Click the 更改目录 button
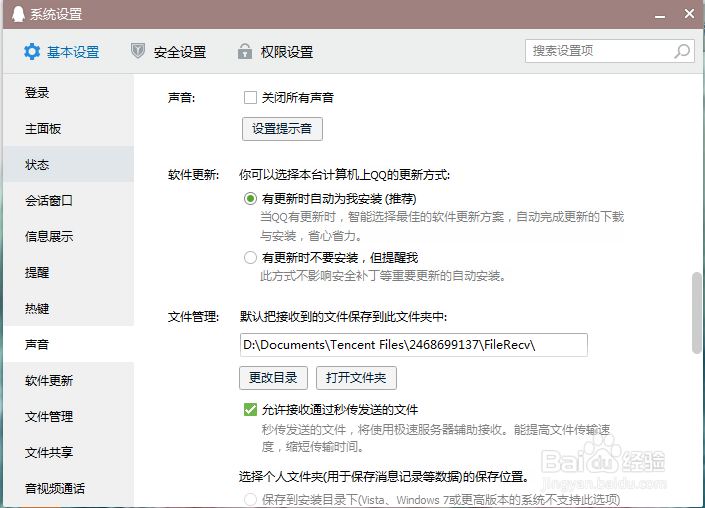The width and height of the screenshot is (705, 508). point(273,378)
